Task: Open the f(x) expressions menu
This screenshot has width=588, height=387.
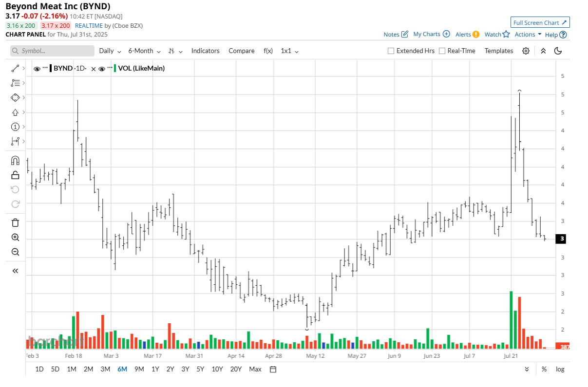Action: coord(268,51)
